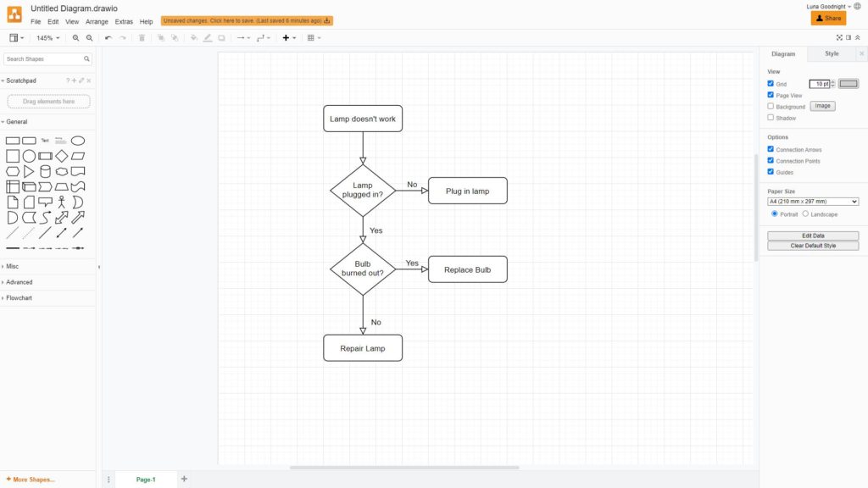Click the zoom in magnifier icon
This screenshot has width=868, height=488.
(x=76, y=38)
